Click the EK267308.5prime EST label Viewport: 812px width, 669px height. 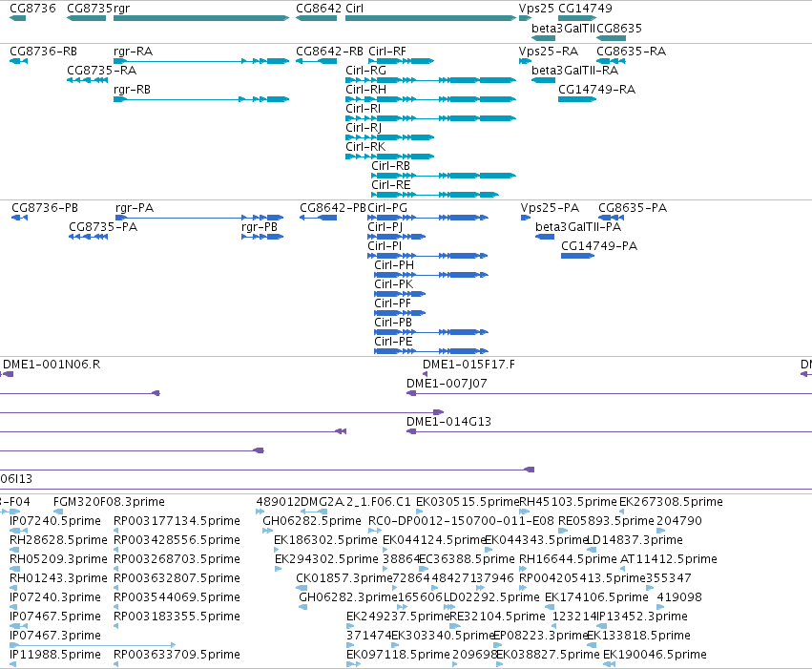click(x=671, y=502)
